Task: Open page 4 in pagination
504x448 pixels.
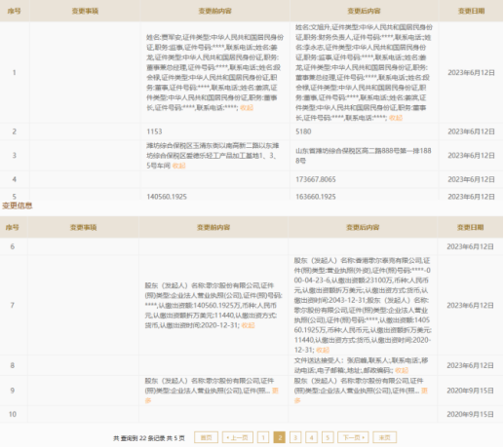Action: (312, 437)
